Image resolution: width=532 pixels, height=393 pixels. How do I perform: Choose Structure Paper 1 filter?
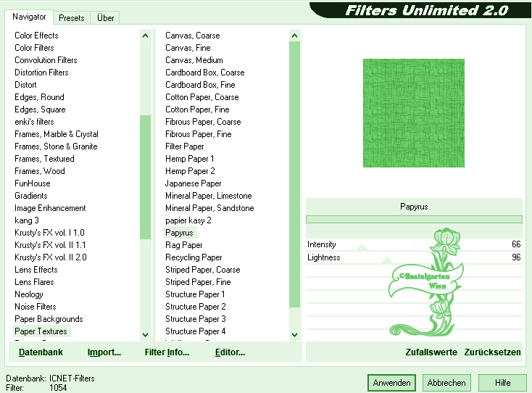[x=195, y=294]
